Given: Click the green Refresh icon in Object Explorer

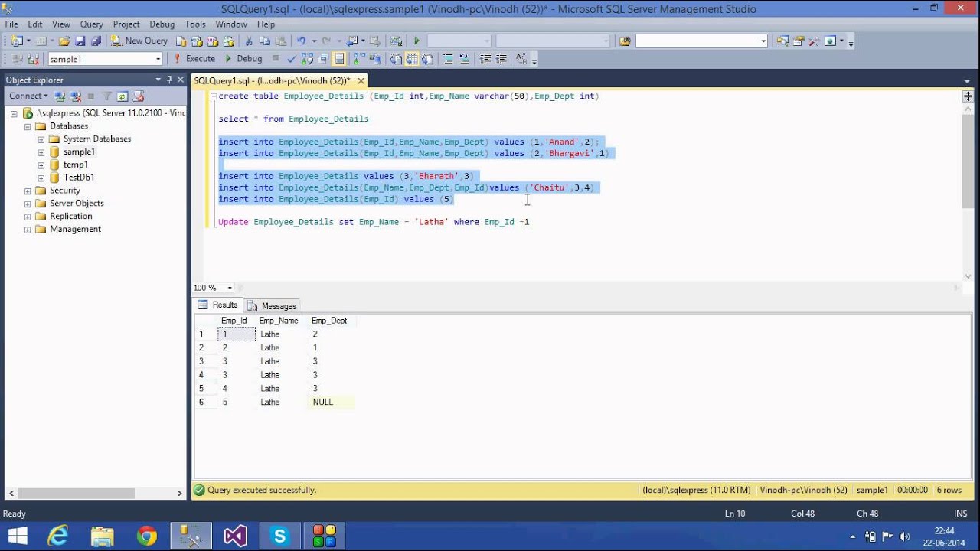Looking at the screenshot, I should tap(122, 96).
